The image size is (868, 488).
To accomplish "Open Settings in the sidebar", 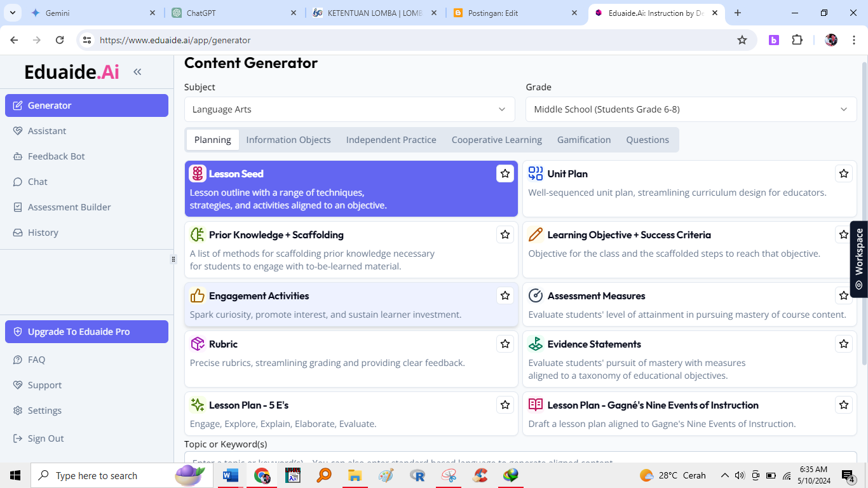I will [86, 410].
